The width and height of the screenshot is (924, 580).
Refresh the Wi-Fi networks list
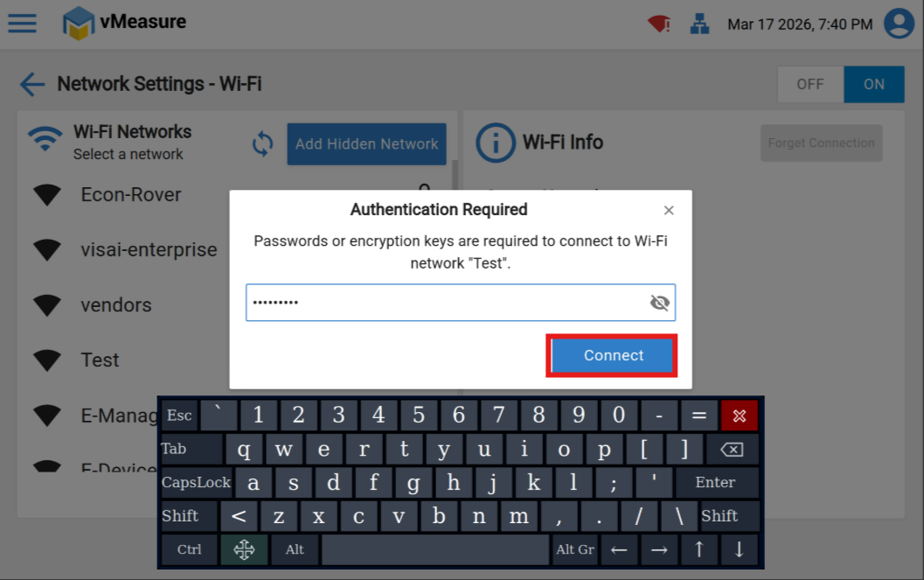[x=263, y=143]
